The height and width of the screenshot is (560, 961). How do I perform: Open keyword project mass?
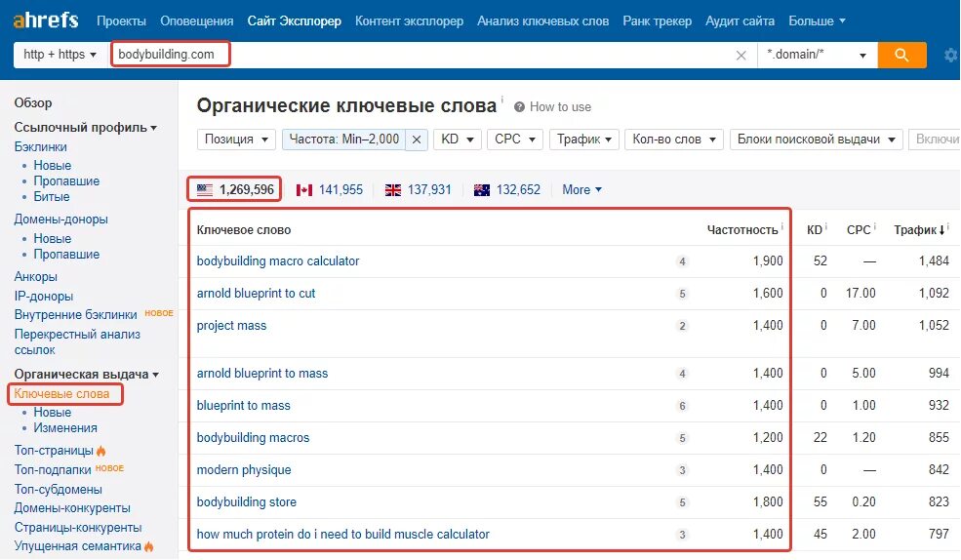(x=231, y=326)
